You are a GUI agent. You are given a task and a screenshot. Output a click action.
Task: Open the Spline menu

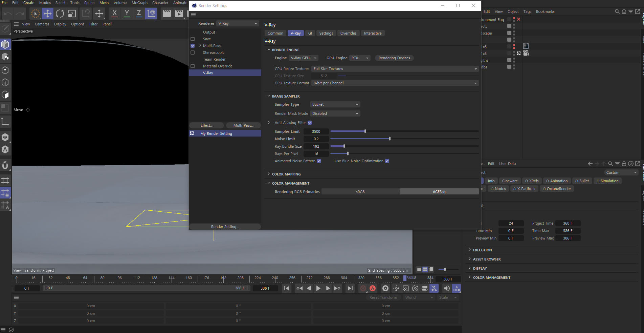point(89,3)
